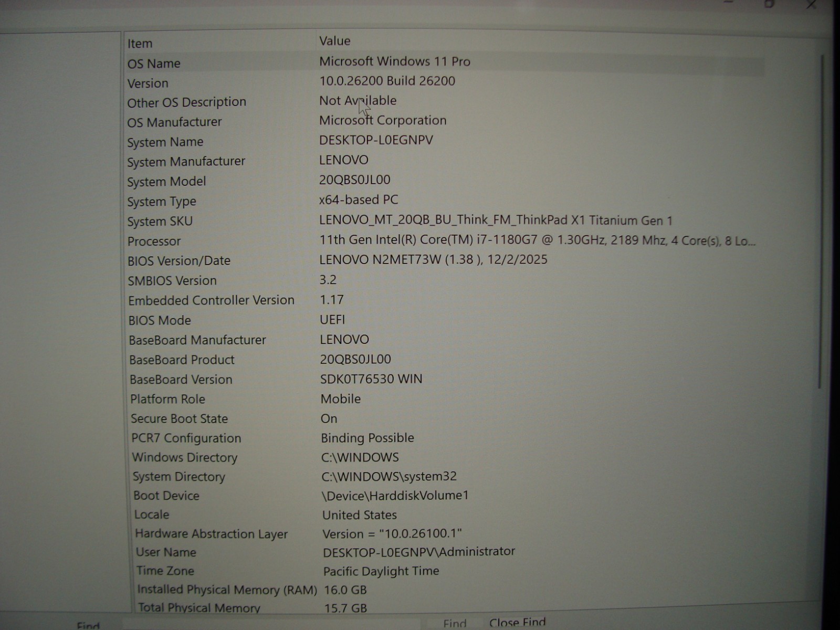Viewport: 840px width, 630px height.
Task: Select value Binding Possible
Action: click(367, 438)
